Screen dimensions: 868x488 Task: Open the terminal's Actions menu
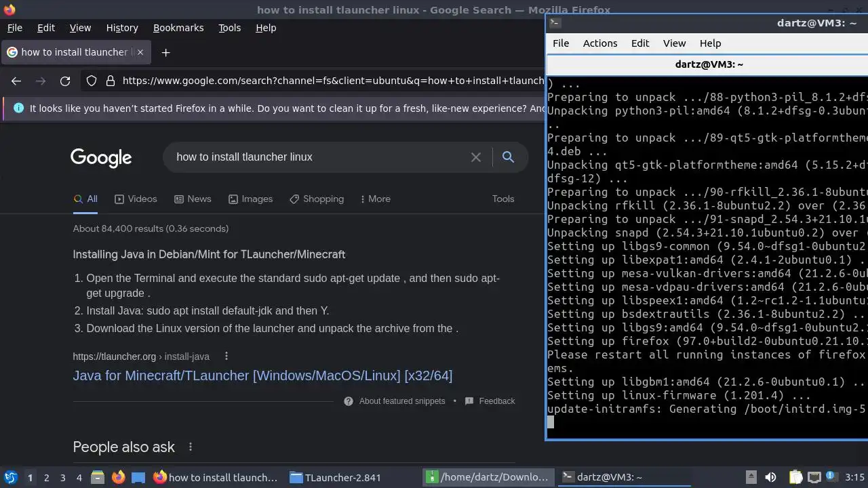(x=600, y=43)
